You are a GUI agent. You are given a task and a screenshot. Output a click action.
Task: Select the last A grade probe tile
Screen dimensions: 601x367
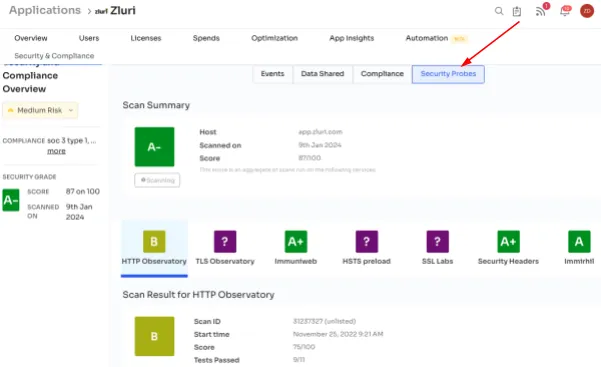[579, 248]
